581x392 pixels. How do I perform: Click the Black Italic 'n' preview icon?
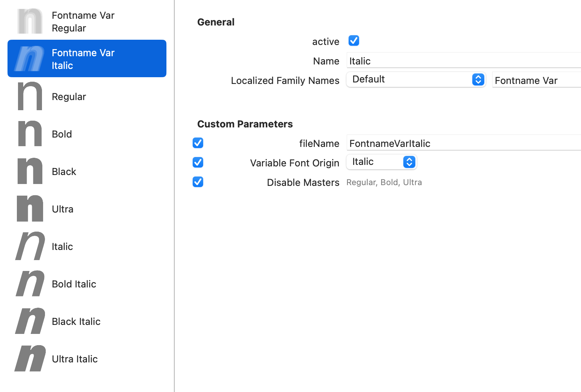tap(30, 321)
